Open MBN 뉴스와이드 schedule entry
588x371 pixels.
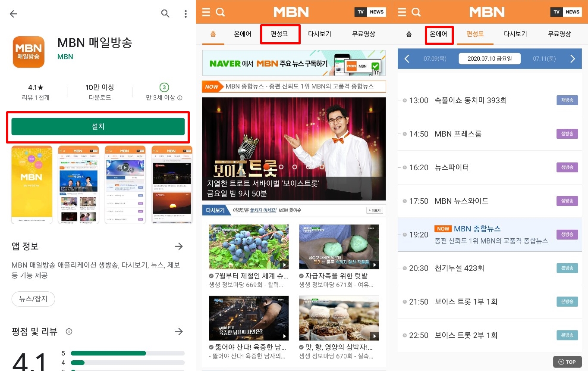pyautogui.click(x=490, y=201)
